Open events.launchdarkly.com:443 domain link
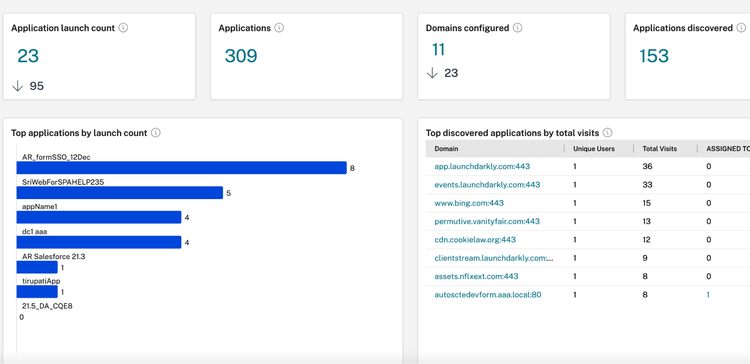The height and width of the screenshot is (364, 750). pyautogui.click(x=487, y=185)
